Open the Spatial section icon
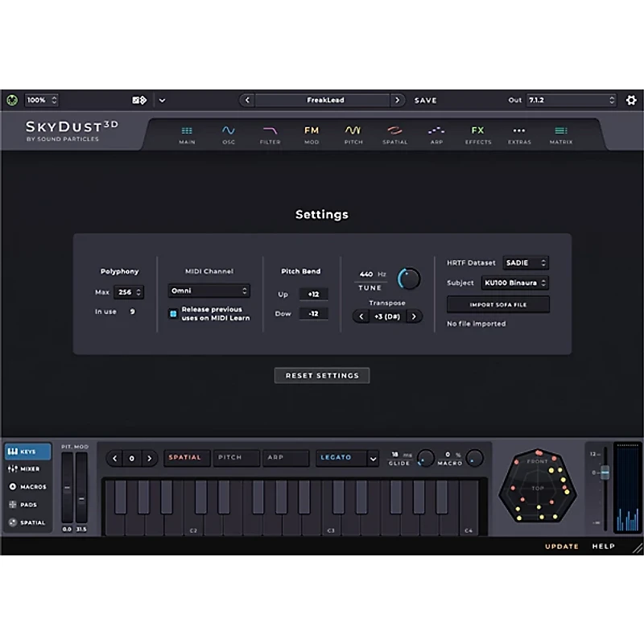This screenshot has height=644, width=644. (x=394, y=132)
